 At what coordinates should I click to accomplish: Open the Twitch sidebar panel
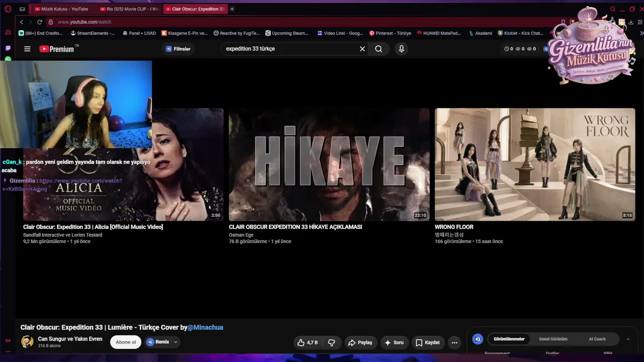pyautogui.click(x=8, y=48)
